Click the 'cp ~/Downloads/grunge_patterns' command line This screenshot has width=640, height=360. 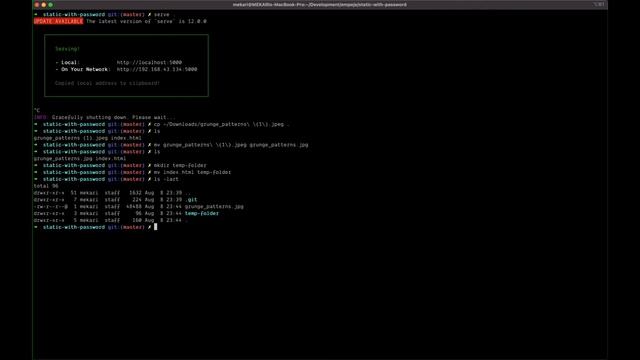[x=222, y=124]
